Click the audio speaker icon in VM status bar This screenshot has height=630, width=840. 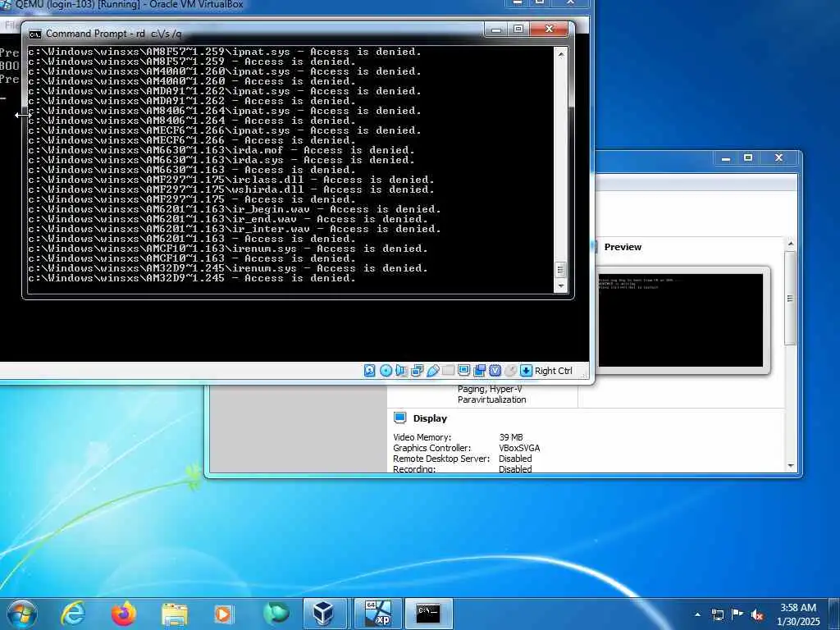401,371
